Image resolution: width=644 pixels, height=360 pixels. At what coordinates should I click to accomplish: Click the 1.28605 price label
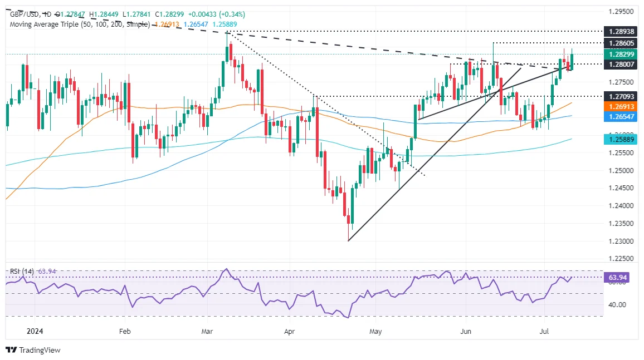621,43
